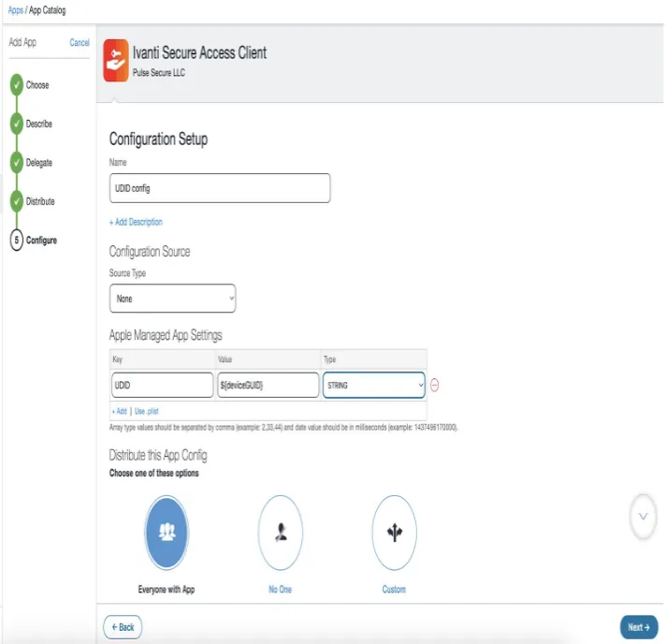Go to the Describe step
The image size is (666, 644).
39,124
